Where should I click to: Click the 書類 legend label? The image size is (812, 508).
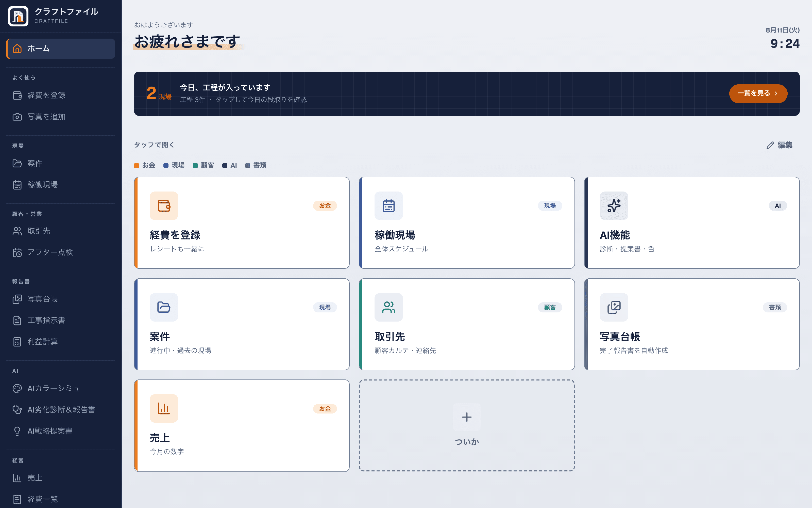(260, 165)
